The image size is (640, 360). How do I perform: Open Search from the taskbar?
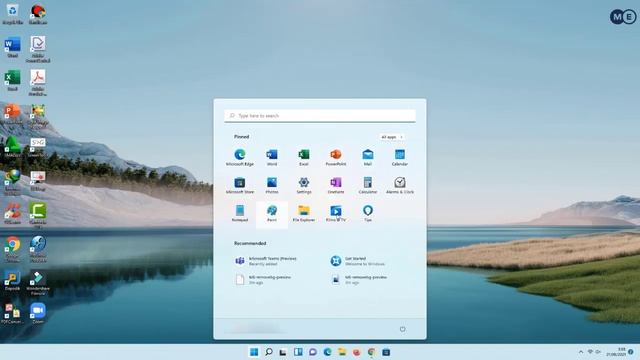pyautogui.click(x=269, y=352)
